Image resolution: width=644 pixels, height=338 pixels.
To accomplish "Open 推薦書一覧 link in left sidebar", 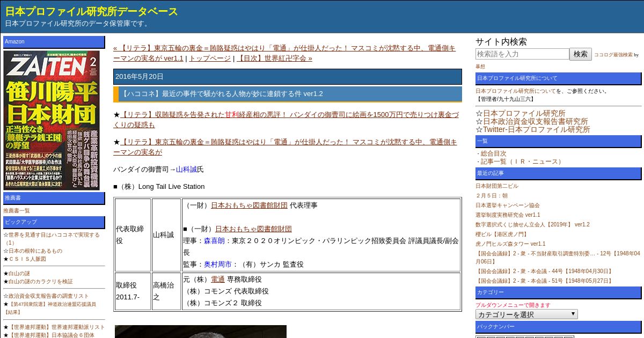I will pos(17,211).
